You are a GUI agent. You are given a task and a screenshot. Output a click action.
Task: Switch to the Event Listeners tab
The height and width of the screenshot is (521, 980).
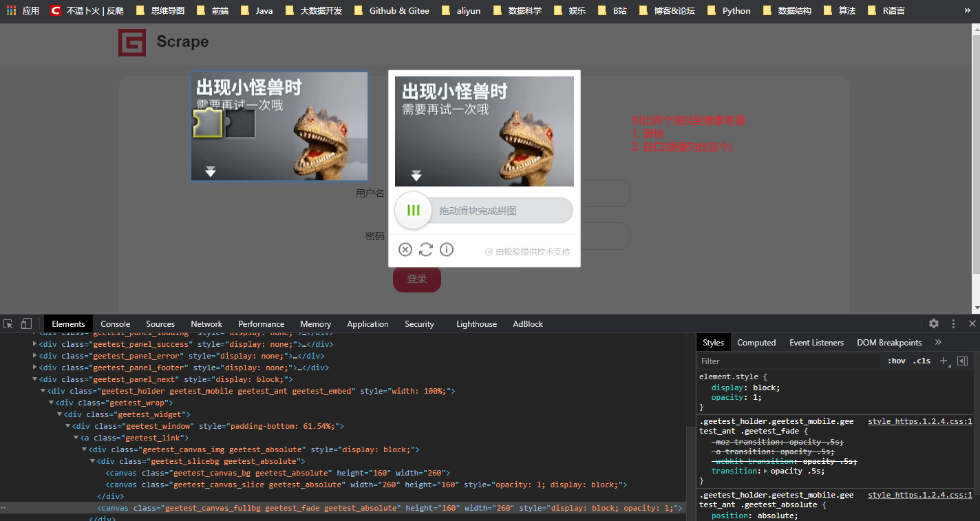(816, 343)
